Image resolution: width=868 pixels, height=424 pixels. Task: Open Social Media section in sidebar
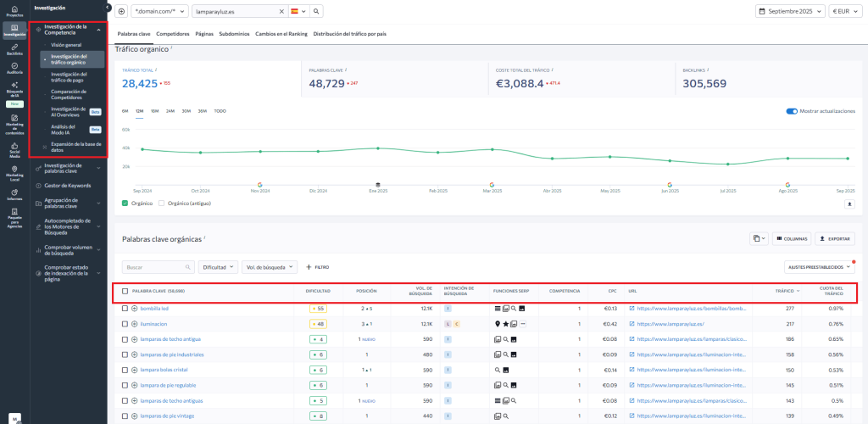14,149
